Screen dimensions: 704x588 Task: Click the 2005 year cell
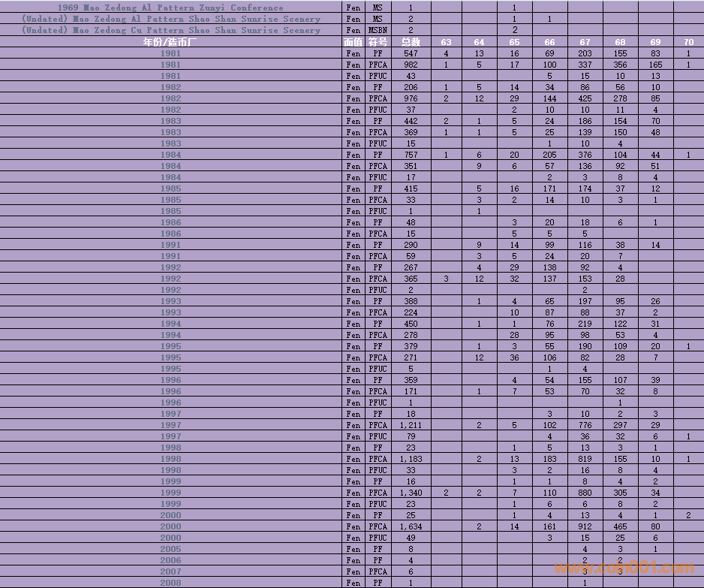click(170, 549)
